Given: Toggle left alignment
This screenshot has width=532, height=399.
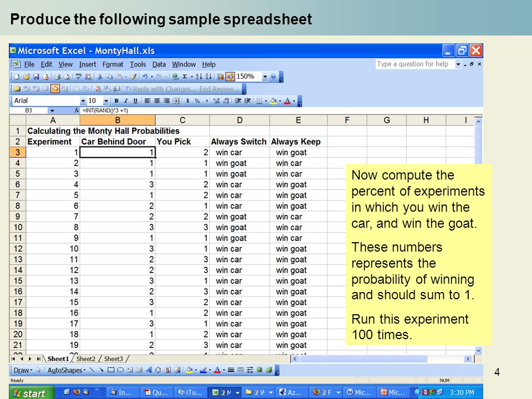Looking at the screenshot, I should (147, 101).
